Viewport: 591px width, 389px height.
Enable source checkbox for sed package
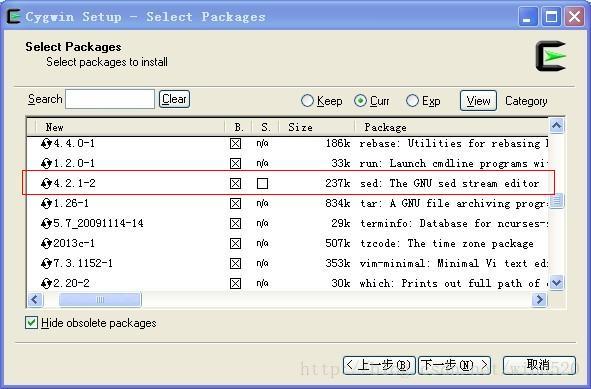262,184
